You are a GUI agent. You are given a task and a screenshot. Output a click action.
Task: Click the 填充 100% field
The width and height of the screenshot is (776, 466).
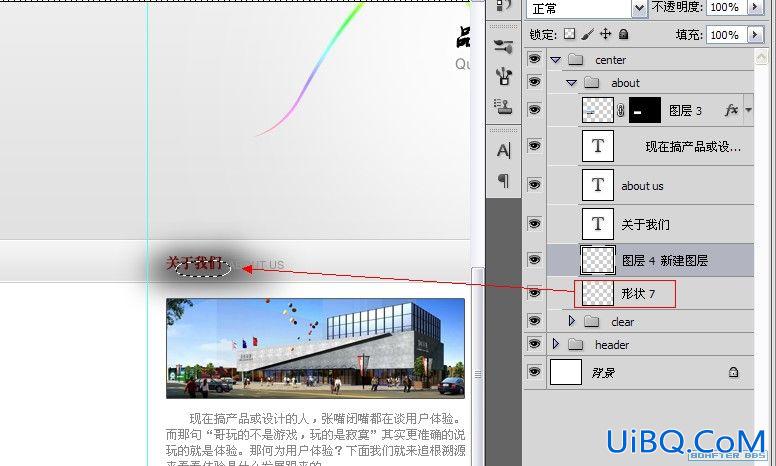pyautogui.click(x=727, y=35)
